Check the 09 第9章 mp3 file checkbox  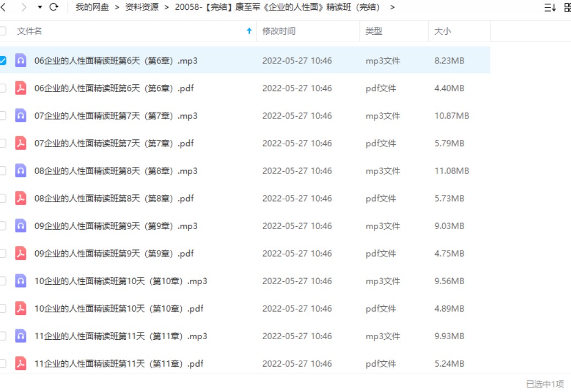3,226
